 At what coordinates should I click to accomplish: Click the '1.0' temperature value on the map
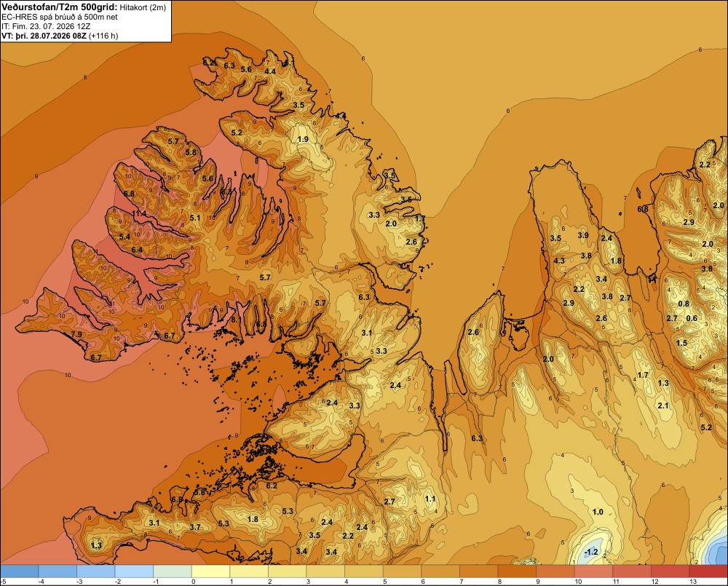pos(598,512)
